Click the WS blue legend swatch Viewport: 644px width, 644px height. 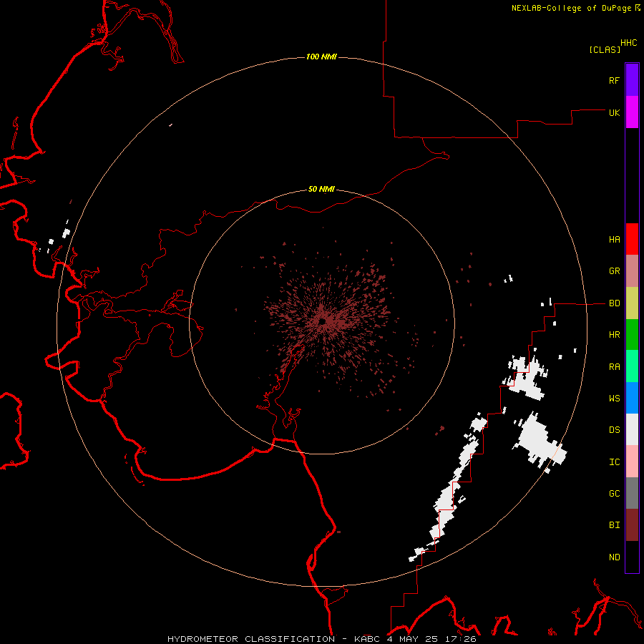click(632, 398)
